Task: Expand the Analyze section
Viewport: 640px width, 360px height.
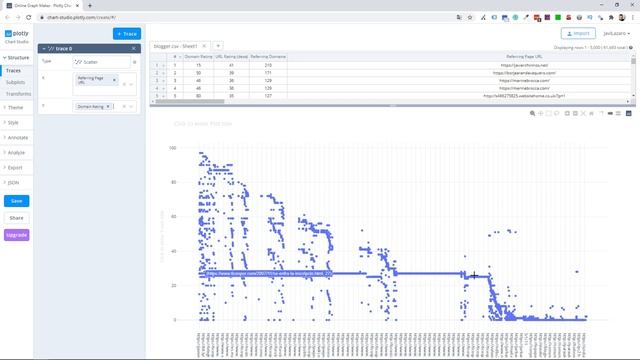Action: coord(14,153)
